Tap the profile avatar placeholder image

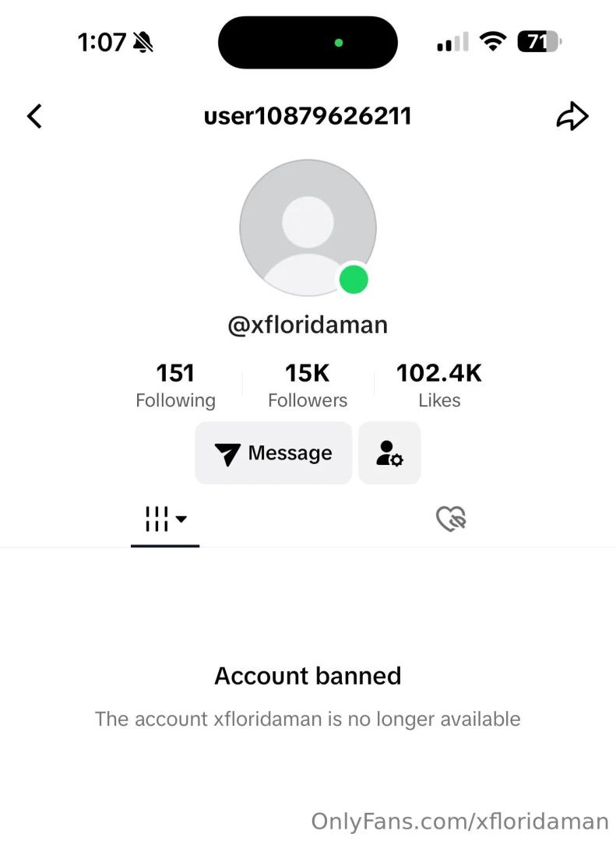[x=308, y=227]
